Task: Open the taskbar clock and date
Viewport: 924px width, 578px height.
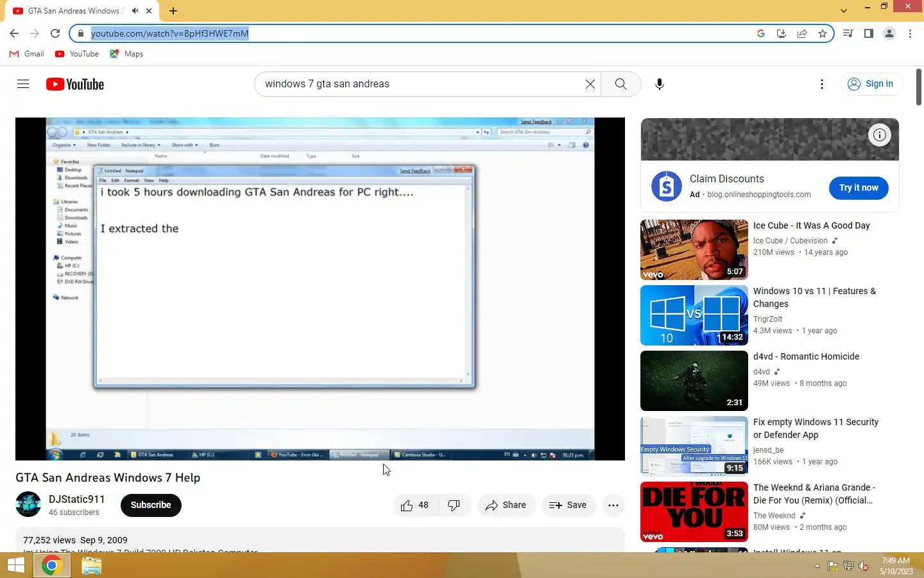Action: 896,566
